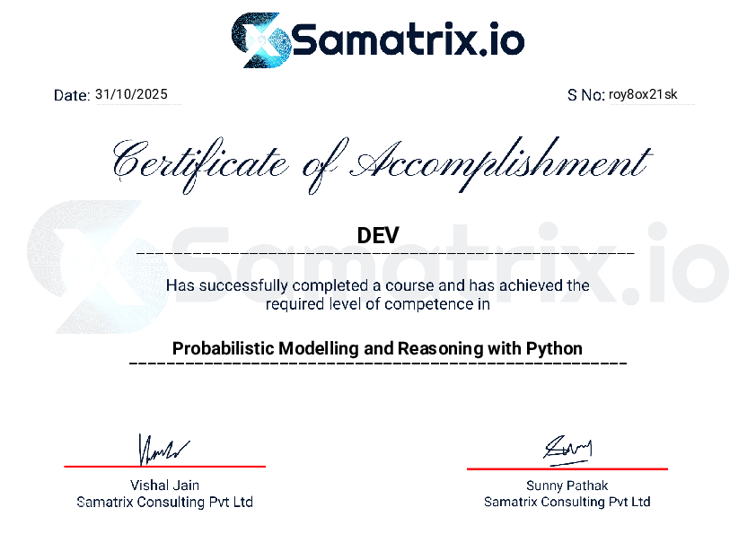The height and width of the screenshot is (534, 756).
Task: Click the line 'Has successfully completed a course'
Action: (x=377, y=285)
